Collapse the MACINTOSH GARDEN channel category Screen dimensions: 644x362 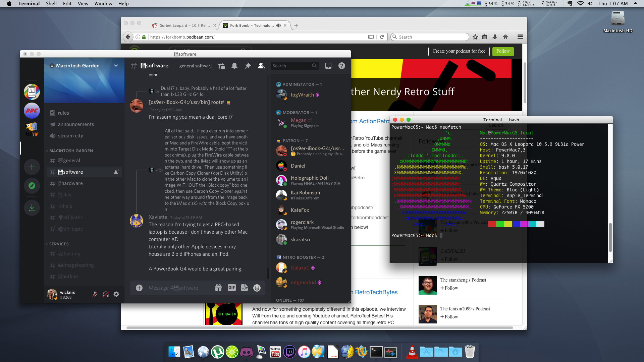[71, 151]
